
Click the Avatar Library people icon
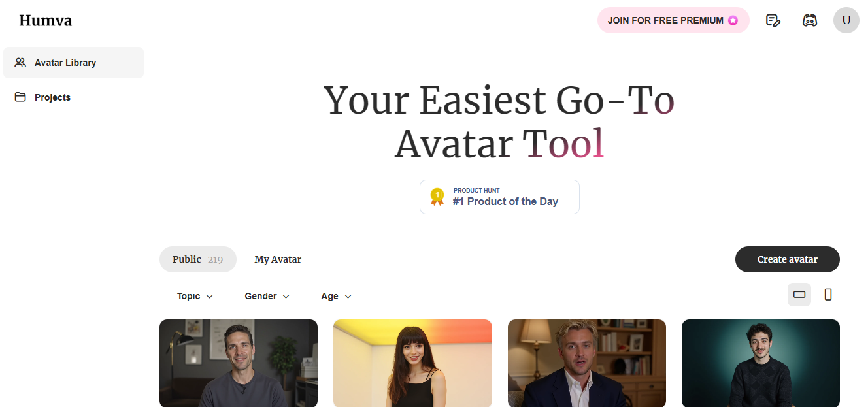(x=20, y=63)
